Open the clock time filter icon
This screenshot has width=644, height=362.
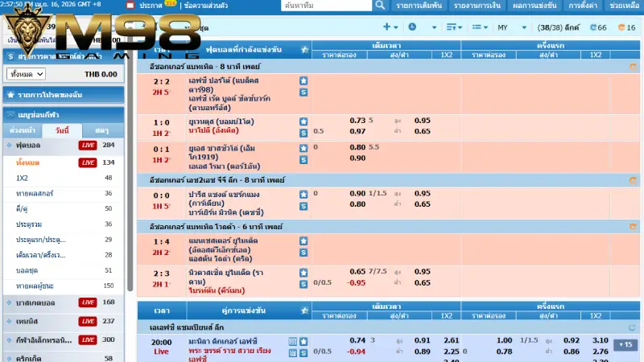click(x=412, y=27)
